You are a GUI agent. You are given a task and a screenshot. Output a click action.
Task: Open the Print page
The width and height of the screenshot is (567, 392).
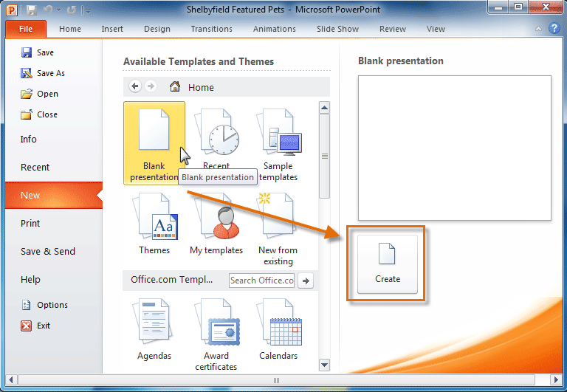30,223
